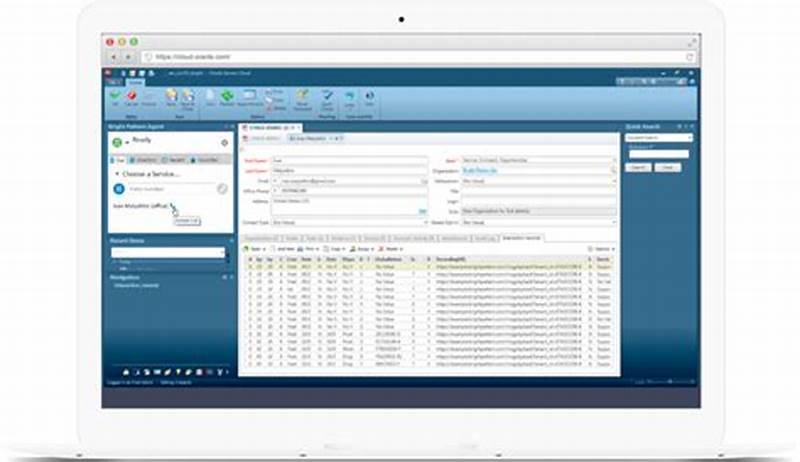
Task: Select the Interaction records tab
Action: [521, 238]
